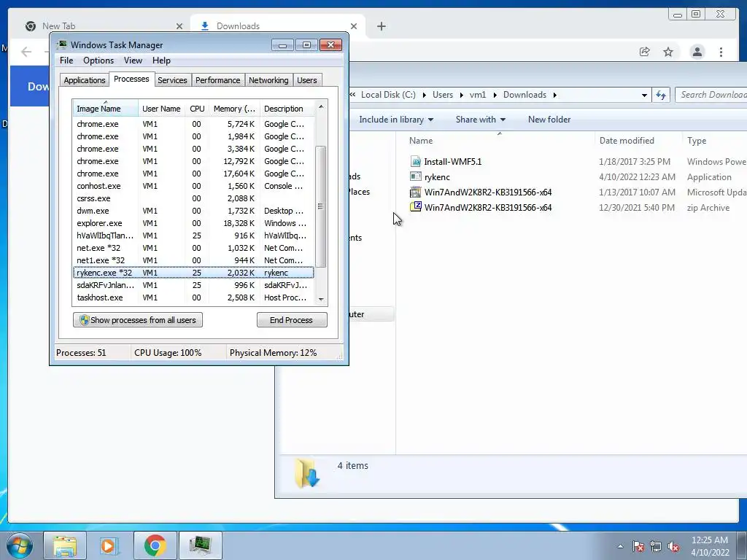Open a new Chrome tab with plus
The width and height of the screenshot is (747, 560).
381,26
